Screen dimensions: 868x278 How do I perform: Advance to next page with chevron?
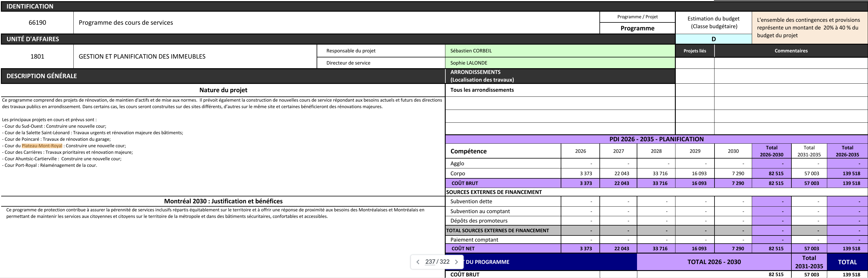(457, 262)
